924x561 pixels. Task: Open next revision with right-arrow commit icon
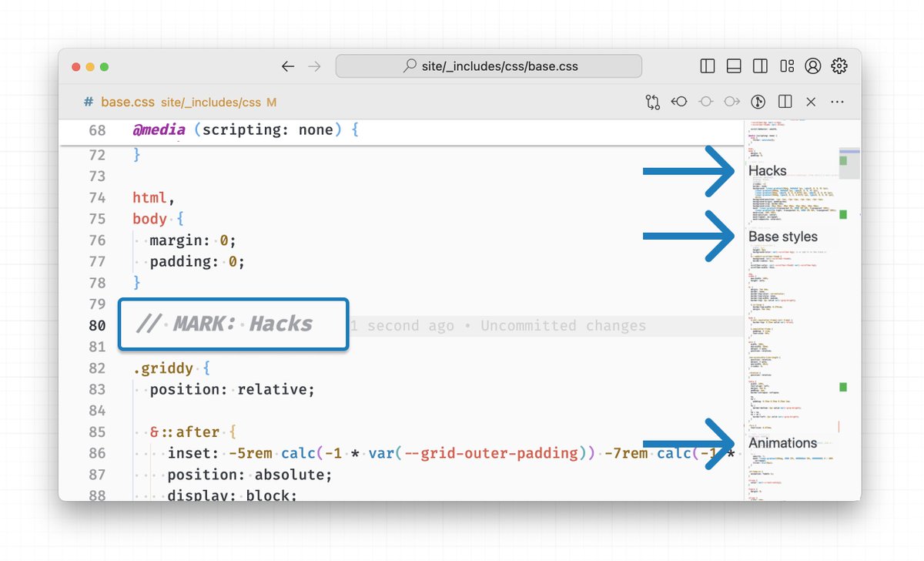coord(732,102)
